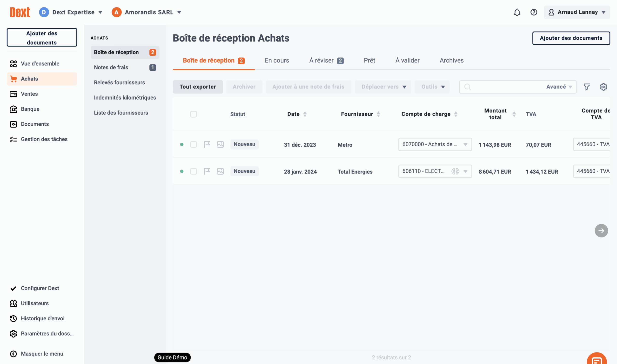Sort by the Compte de charge column
The height and width of the screenshot is (364, 617).
[x=429, y=114]
